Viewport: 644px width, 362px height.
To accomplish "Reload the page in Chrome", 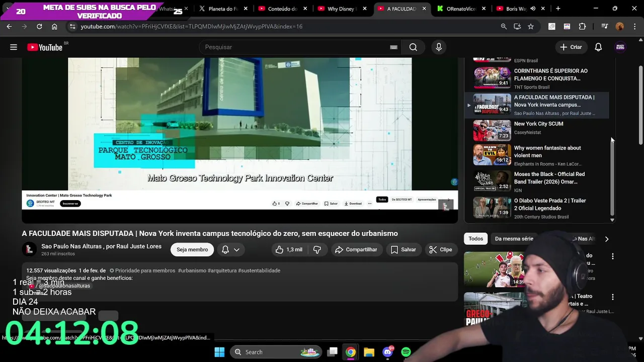I will pos(39,27).
